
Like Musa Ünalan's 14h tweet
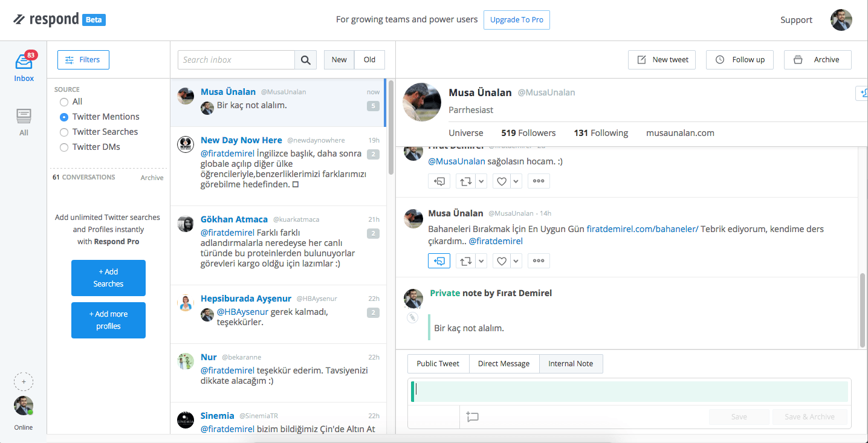501,260
